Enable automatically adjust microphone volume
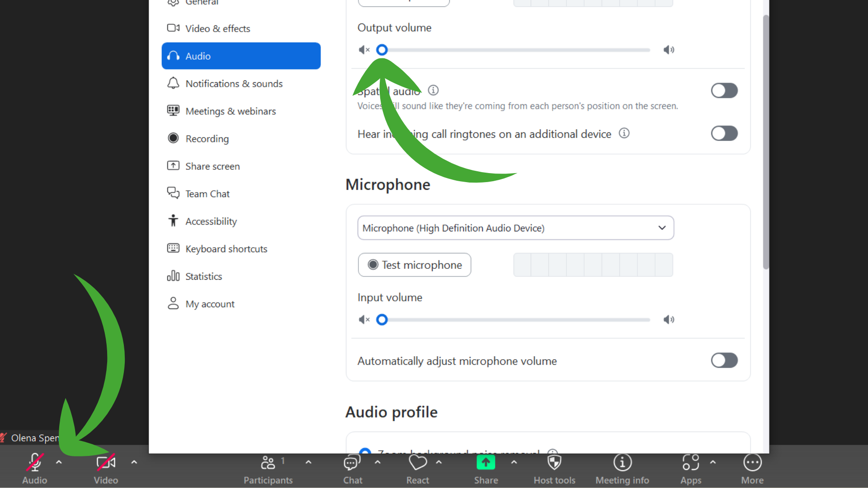Image resolution: width=868 pixels, height=488 pixels. 724,360
